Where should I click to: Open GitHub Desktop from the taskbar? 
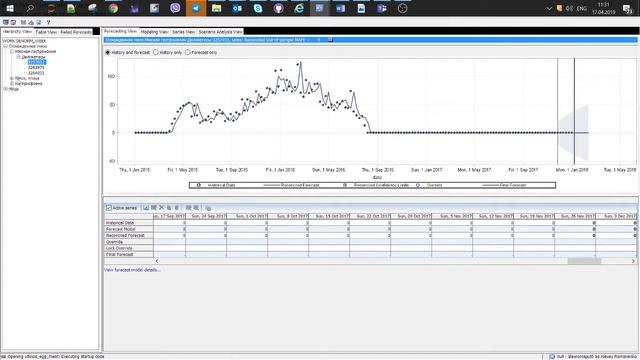[278, 8]
